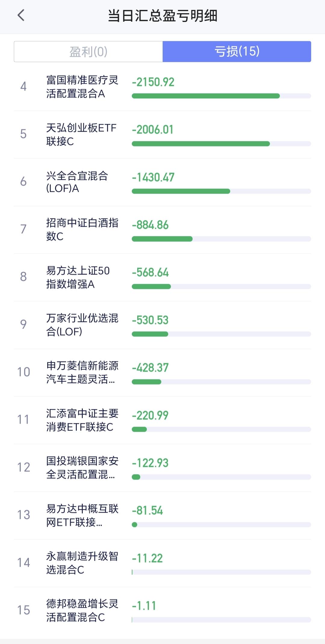Open 永赢制造升级智选混合C fund
325x644 pixels.
[82, 563]
